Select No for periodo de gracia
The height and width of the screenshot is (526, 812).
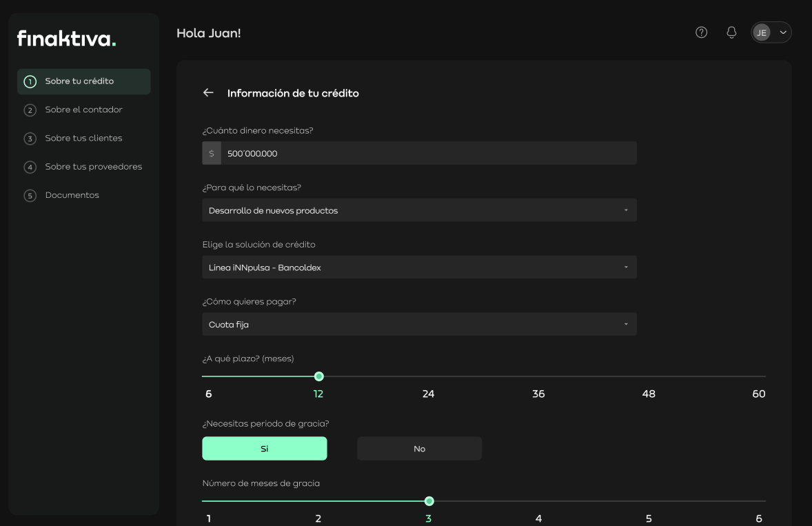[420, 448]
